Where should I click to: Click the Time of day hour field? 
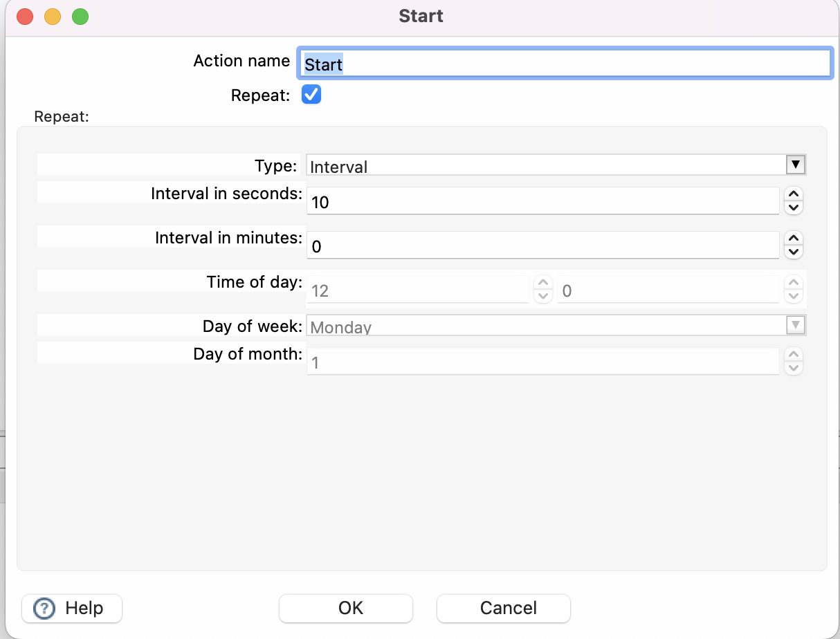pyautogui.click(x=417, y=290)
